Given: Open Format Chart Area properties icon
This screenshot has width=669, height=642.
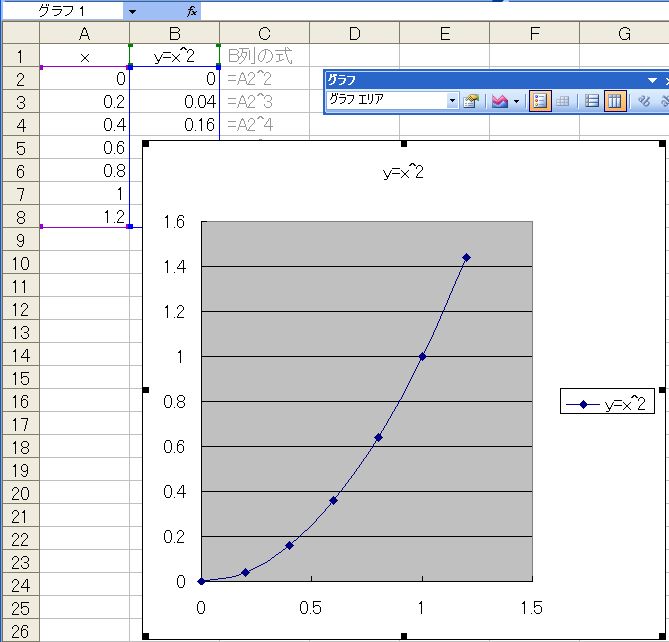Looking at the screenshot, I should [471, 101].
